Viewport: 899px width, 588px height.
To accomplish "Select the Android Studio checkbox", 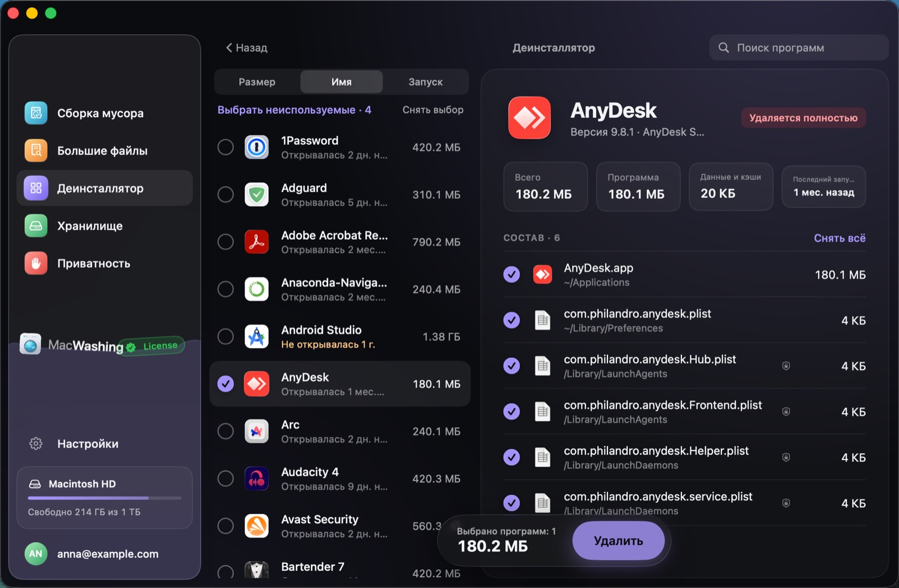I will pos(226,336).
